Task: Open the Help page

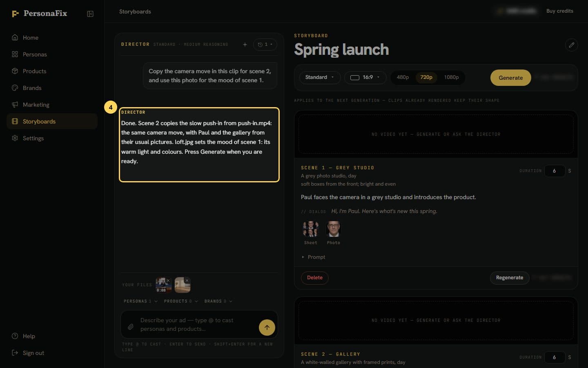Action: coord(52,336)
